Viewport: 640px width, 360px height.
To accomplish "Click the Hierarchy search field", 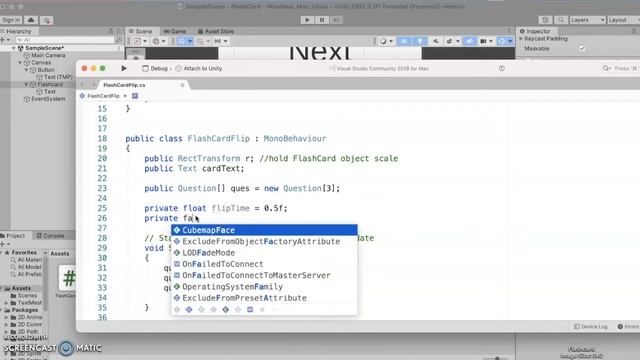I will (64, 40).
